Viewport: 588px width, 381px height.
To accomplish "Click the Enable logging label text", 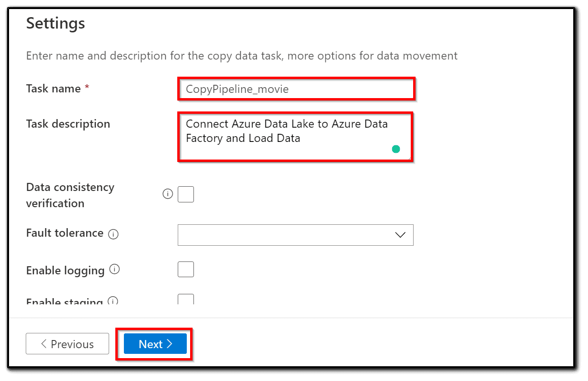I will tap(65, 271).
